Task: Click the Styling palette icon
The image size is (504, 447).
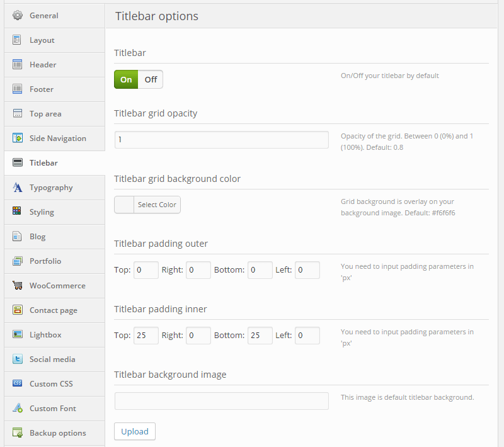Action: 18,212
